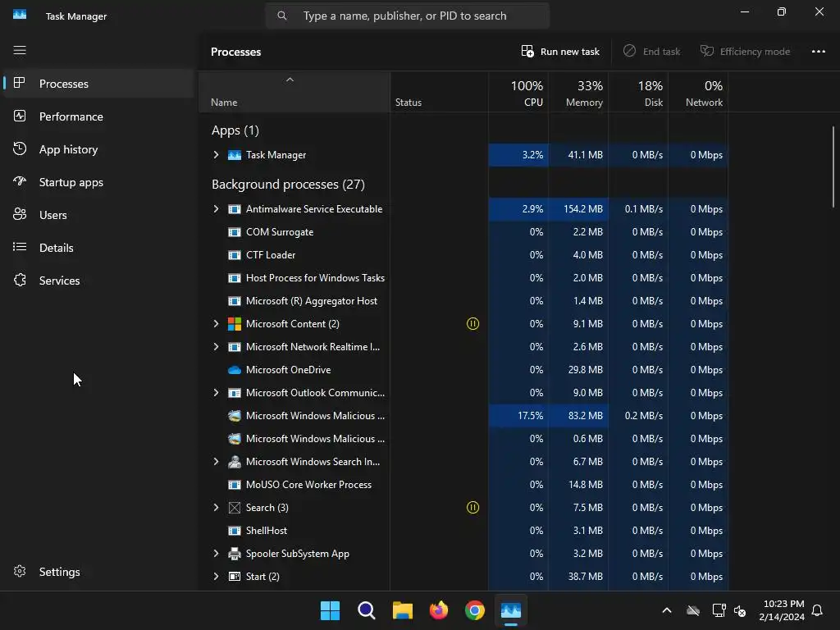Open the Windows Start menu
Screen dimensions: 840x630
coord(330,610)
